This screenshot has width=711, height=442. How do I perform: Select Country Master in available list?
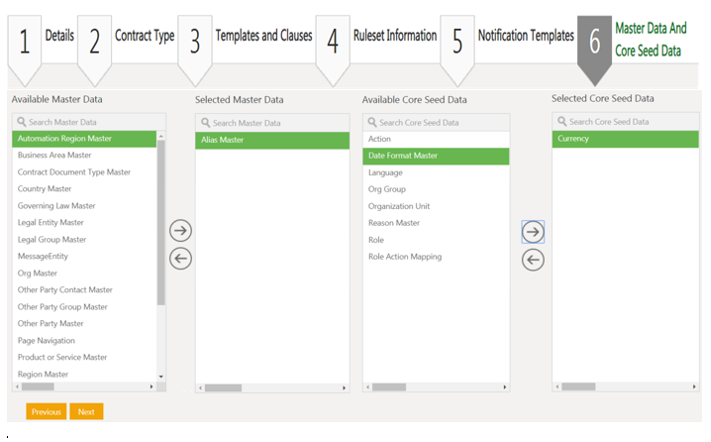(45, 189)
